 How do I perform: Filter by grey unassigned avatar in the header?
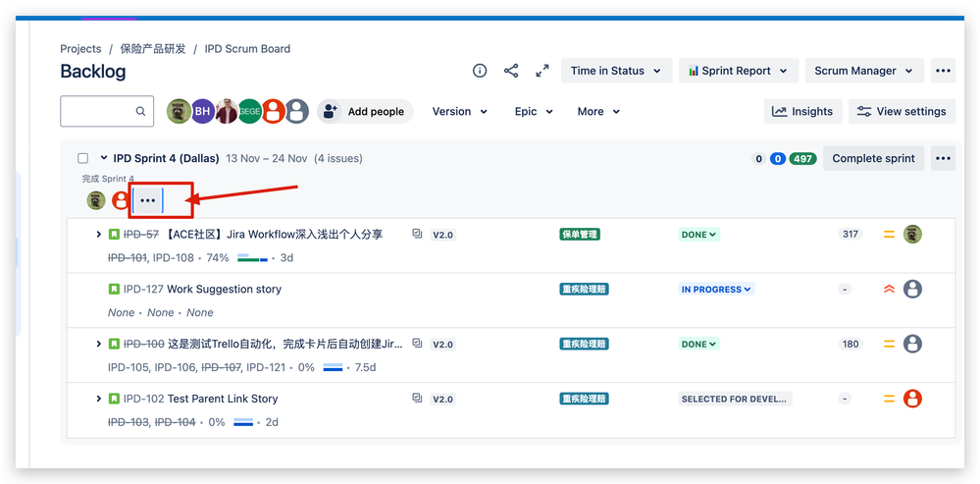click(x=297, y=111)
